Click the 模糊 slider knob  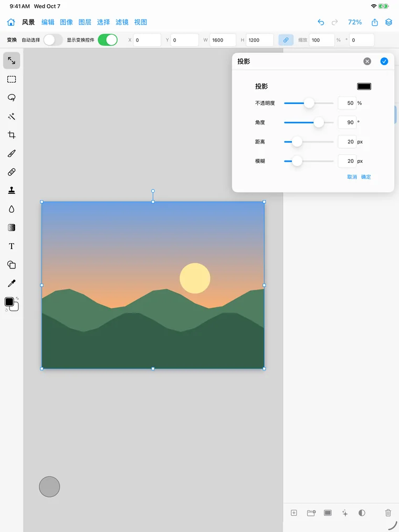coord(297,161)
